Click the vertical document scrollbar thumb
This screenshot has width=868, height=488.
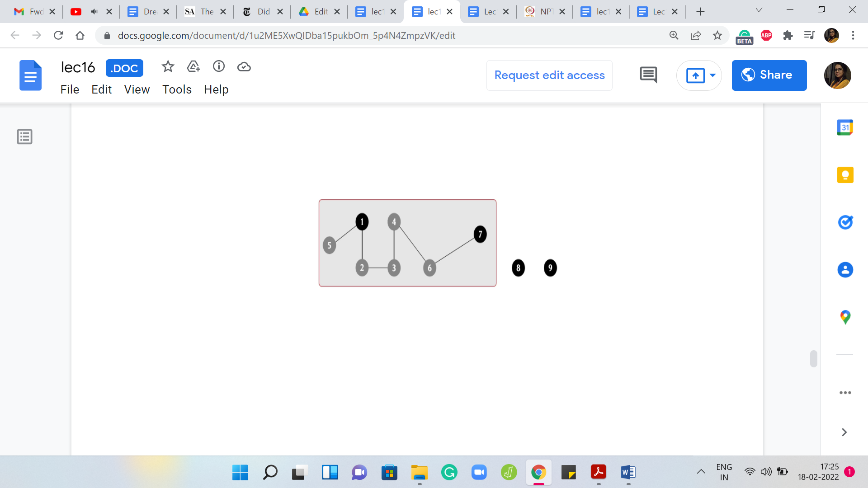tap(813, 359)
